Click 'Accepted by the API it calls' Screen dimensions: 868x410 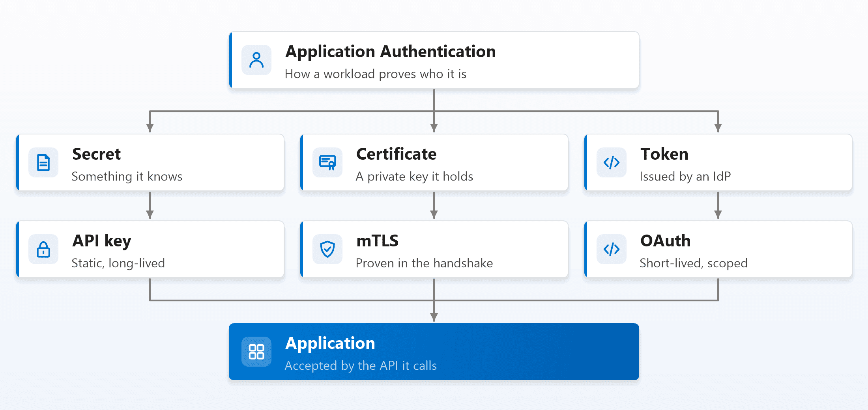361,365
